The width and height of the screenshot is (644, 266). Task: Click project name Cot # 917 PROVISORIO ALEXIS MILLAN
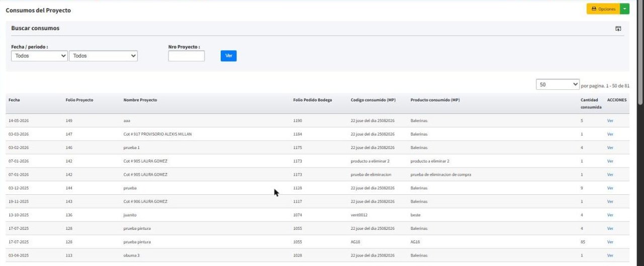[157, 135]
